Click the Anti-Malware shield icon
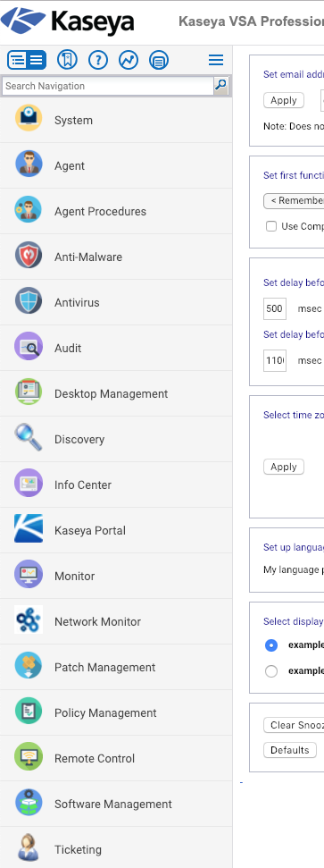 point(29,255)
